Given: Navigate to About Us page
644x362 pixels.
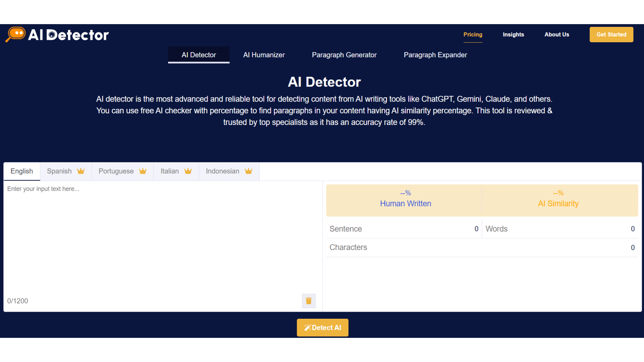Looking at the screenshot, I should coord(556,35).
